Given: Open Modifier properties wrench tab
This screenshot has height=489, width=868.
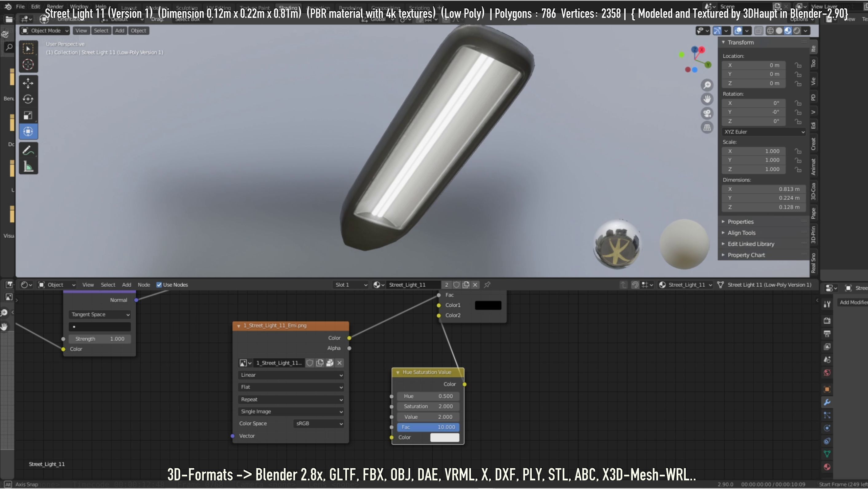Looking at the screenshot, I should [827, 402].
